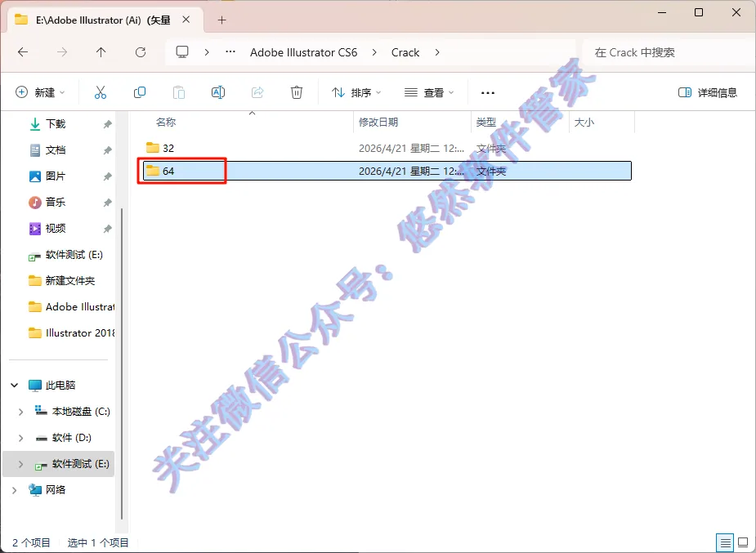Open pinned 软件测试 (E:) above 新建文件夹
The height and width of the screenshot is (553, 756).
coord(65,254)
